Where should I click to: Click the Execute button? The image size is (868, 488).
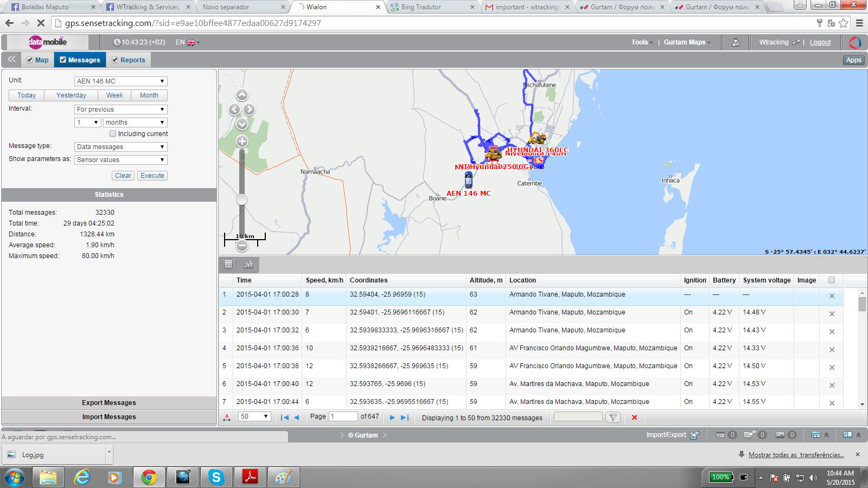click(x=152, y=176)
